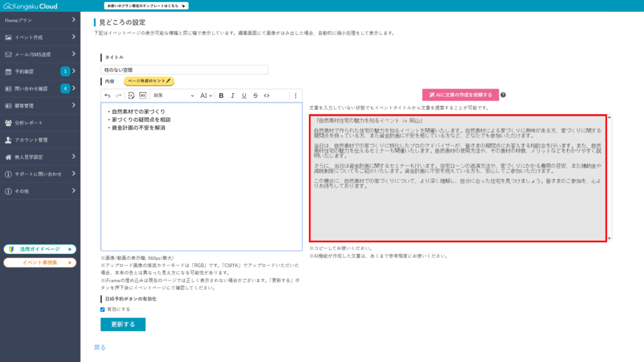
Task: Toggle the 有効にする checkbox
Action: pos(103,309)
